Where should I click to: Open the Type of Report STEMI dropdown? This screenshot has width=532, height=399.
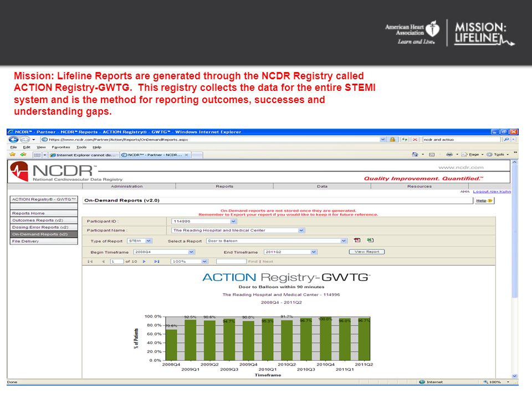(x=149, y=241)
